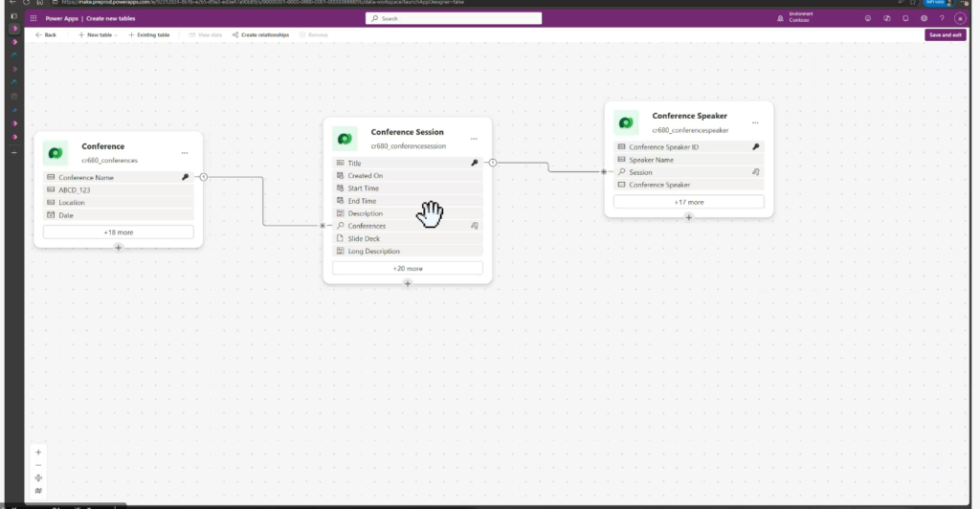Toggle the browser sidebar panel icon
Image resolution: width=980 pixels, height=509 pixels.
point(14,16)
